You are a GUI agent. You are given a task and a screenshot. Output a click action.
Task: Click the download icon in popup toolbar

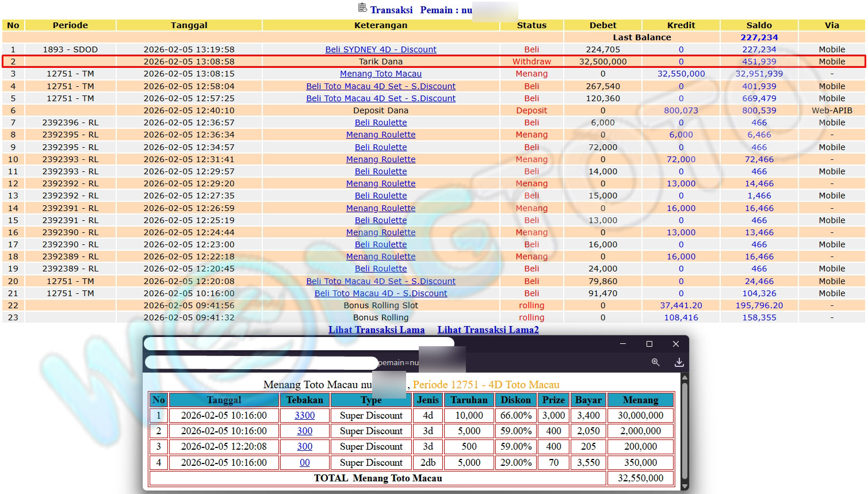[679, 362]
